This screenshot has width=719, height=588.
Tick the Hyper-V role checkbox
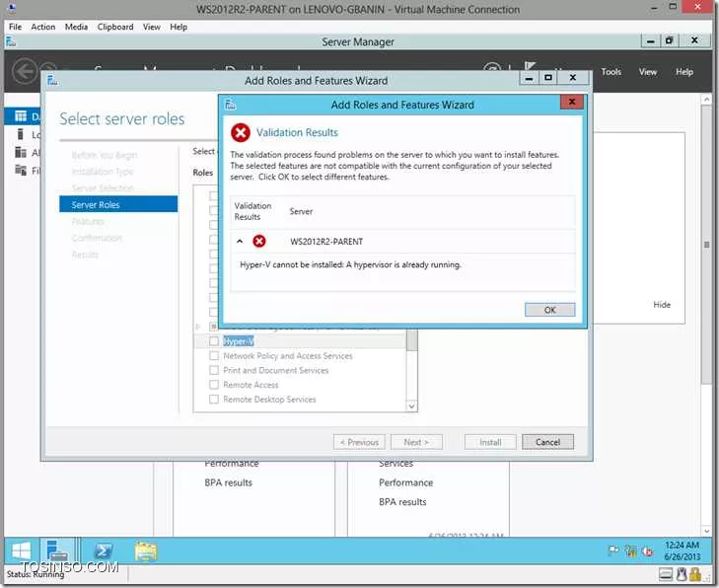click(213, 341)
